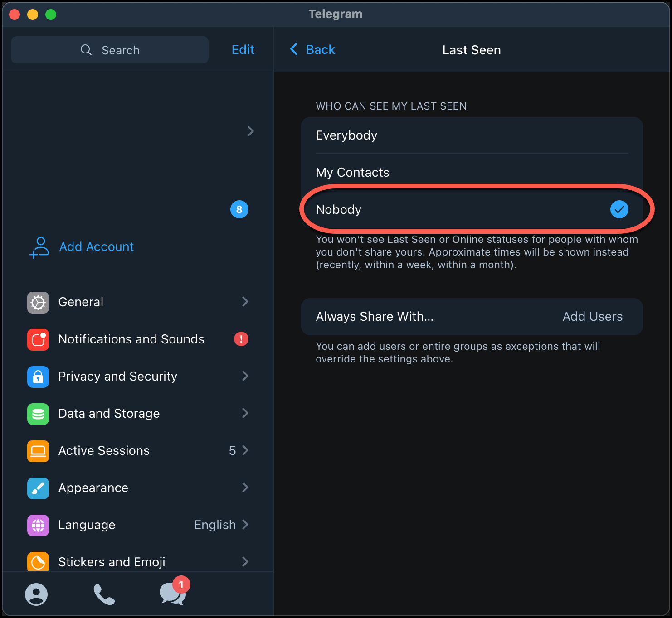This screenshot has width=672, height=618.
Task: Click the Last Seen page title
Action: (472, 50)
